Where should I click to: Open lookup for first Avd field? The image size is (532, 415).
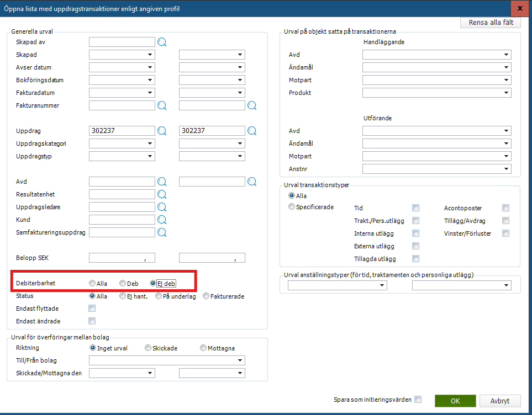pos(162,182)
